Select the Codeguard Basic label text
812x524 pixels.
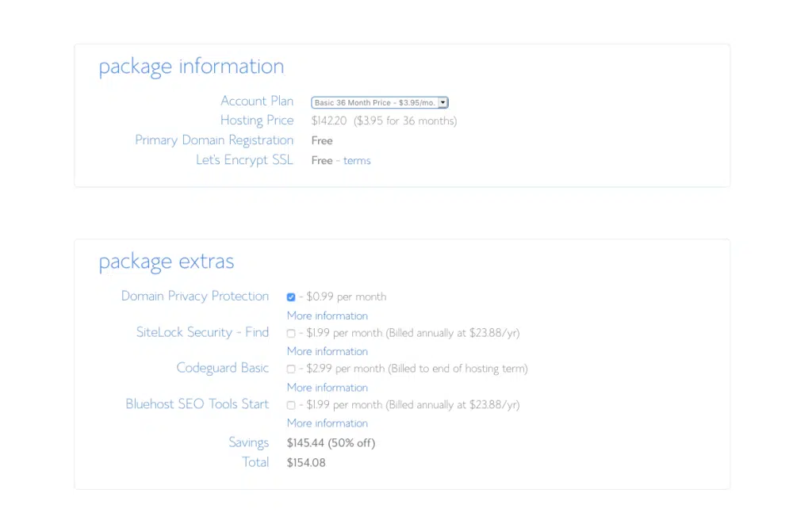point(222,368)
